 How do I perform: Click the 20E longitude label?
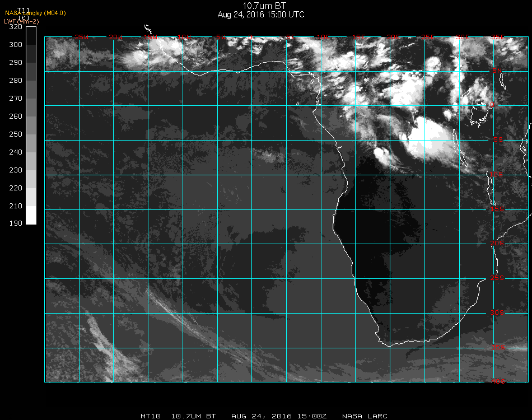click(394, 37)
